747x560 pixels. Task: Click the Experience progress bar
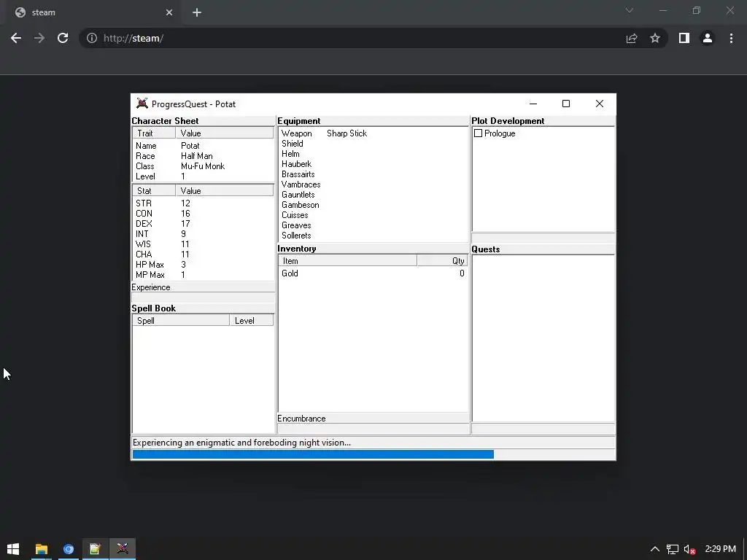[204, 297]
